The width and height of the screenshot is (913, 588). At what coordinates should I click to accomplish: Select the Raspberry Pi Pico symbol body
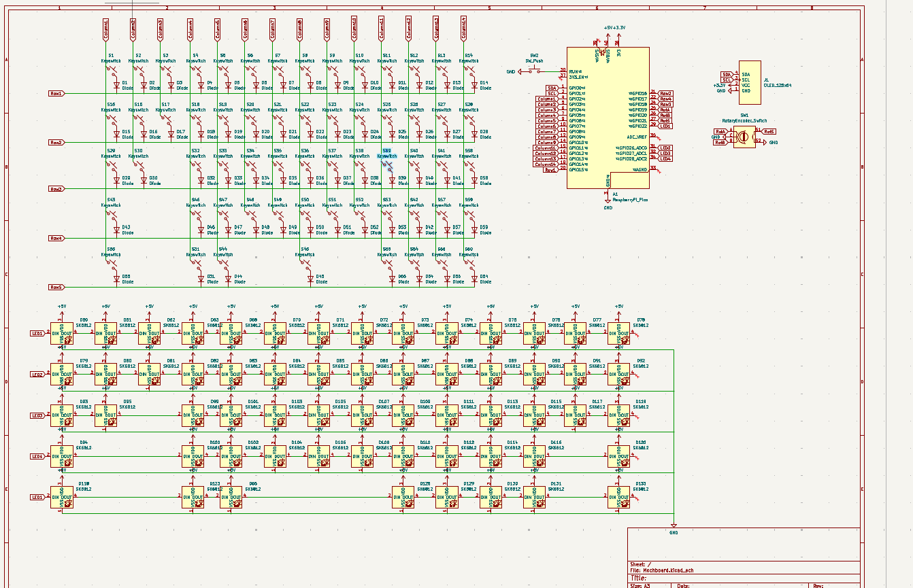(x=608, y=118)
